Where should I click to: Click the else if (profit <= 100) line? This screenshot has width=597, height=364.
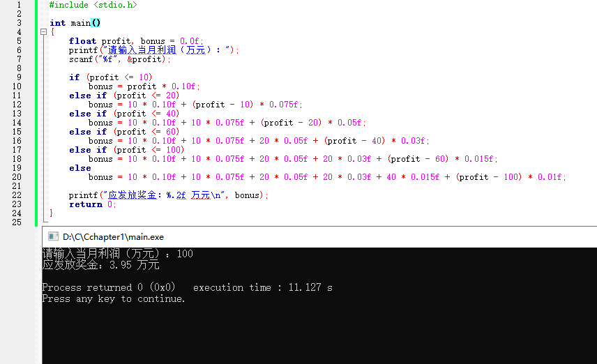127,150
